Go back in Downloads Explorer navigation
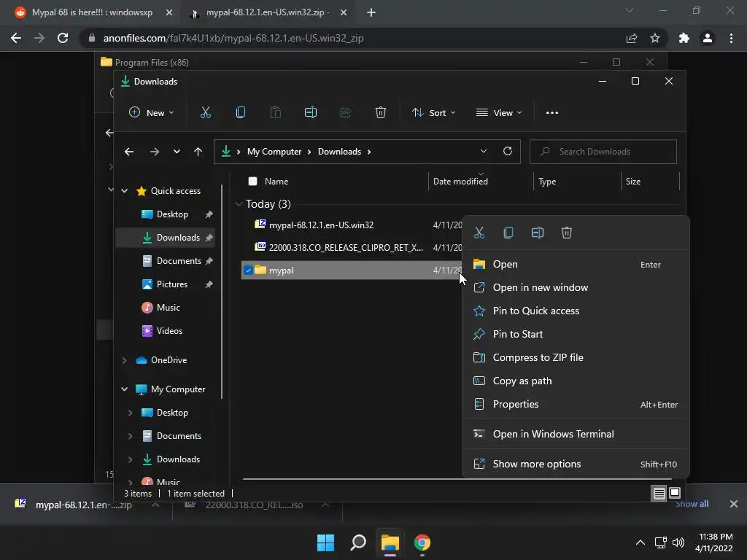Viewport: 747px width, 560px height. pos(128,152)
